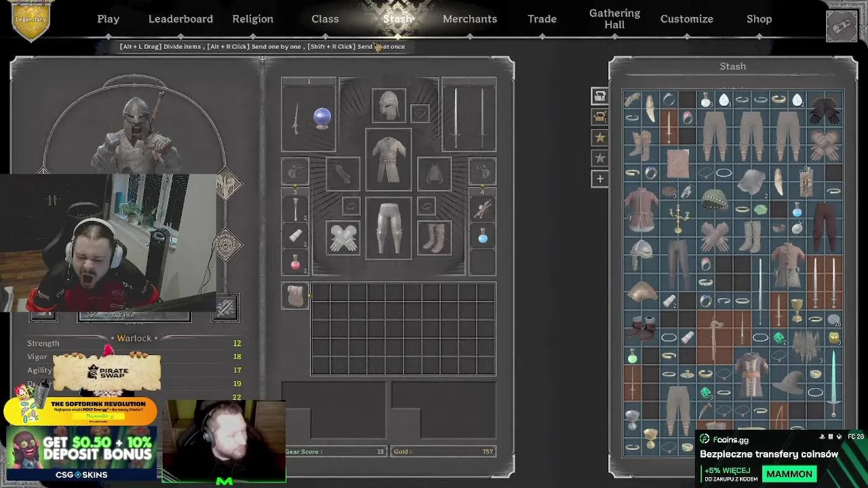Open the Play menu tab

pyautogui.click(x=108, y=19)
